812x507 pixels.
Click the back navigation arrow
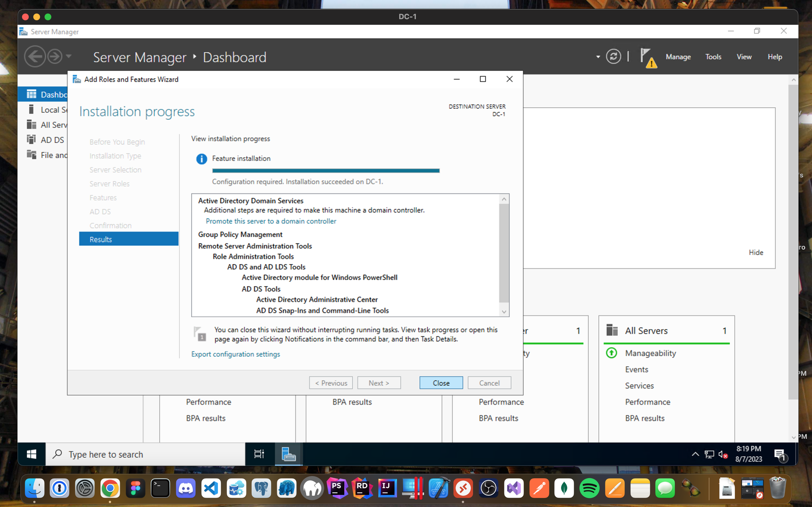[x=35, y=56]
